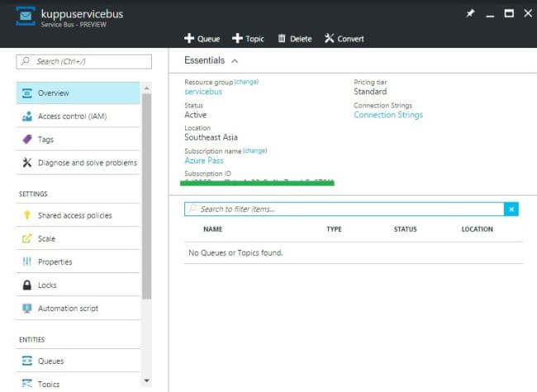Click the plus icon for Topic

click(x=237, y=38)
